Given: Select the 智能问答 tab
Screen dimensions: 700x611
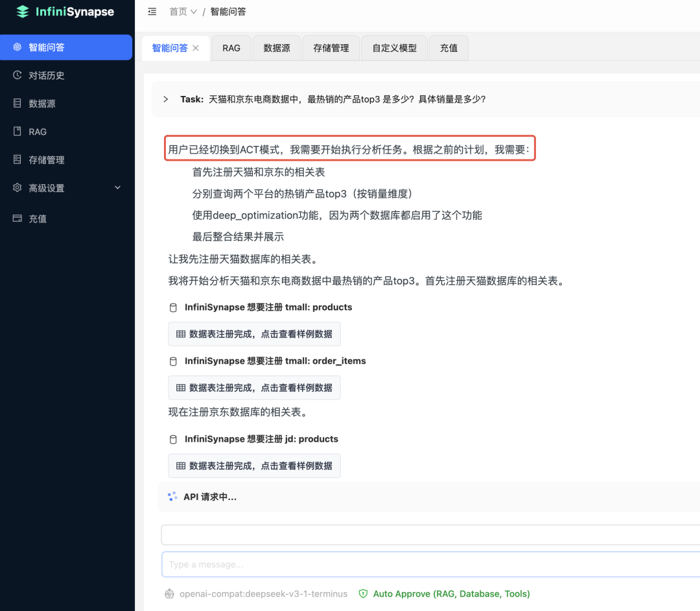Looking at the screenshot, I should point(170,48).
